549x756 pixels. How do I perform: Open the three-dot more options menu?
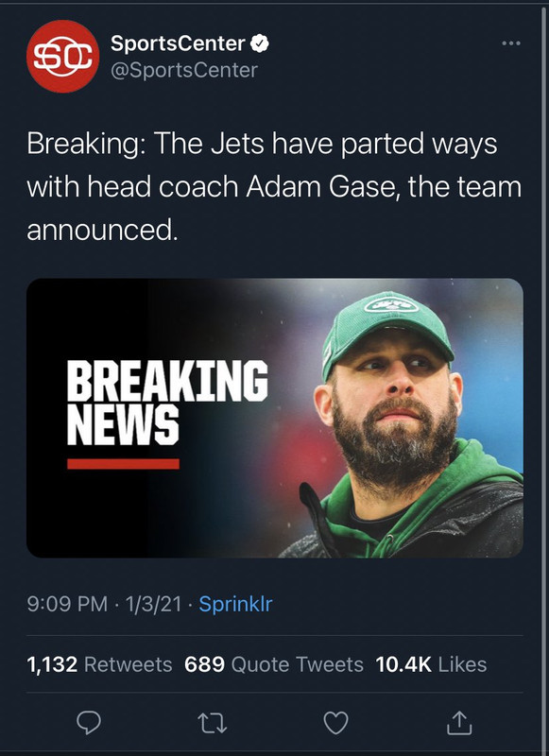pyautogui.click(x=511, y=43)
